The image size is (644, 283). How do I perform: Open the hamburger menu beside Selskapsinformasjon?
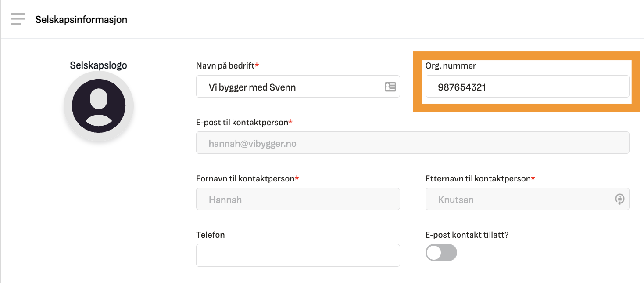click(x=18, y=19)
